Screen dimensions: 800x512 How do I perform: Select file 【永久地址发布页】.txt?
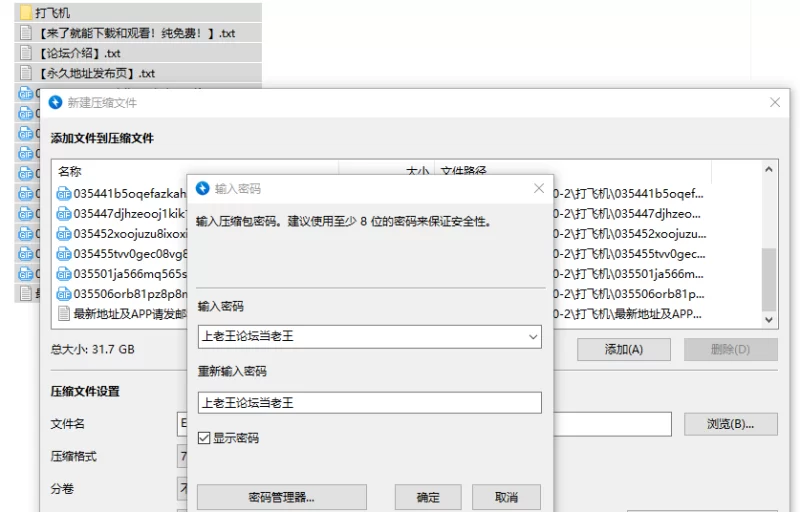97,73
